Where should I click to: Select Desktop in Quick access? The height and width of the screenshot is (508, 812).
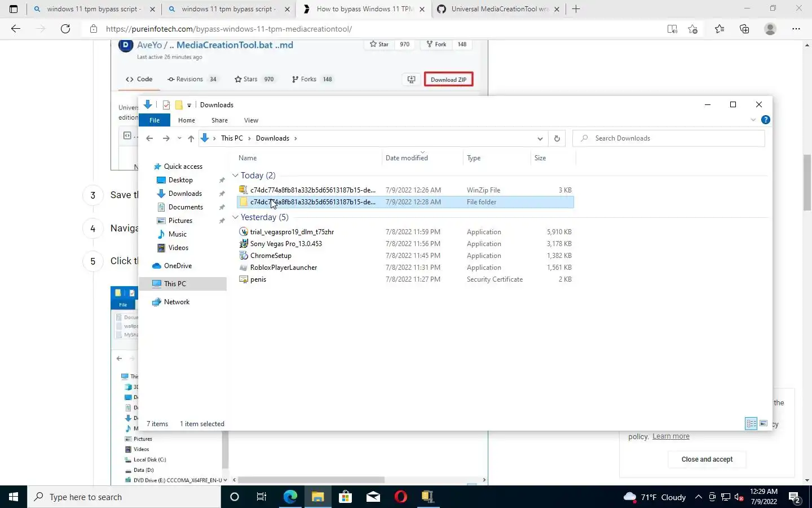180,180
